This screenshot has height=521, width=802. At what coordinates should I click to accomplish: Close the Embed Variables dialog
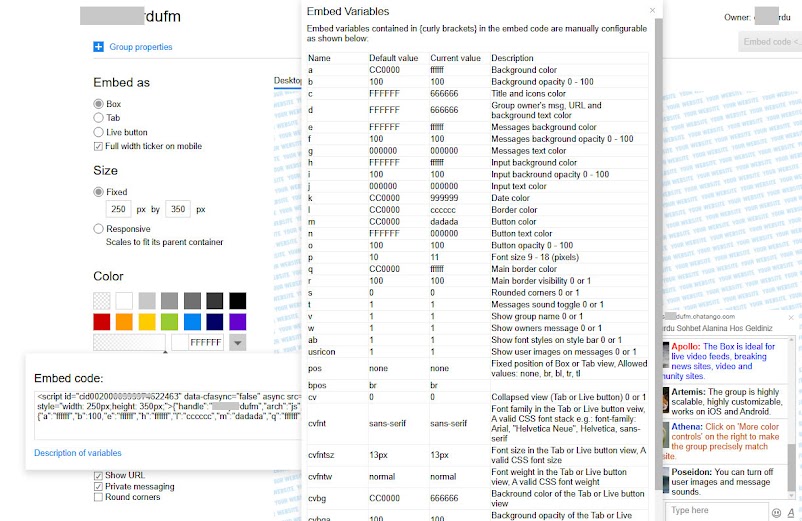point(652,10)
